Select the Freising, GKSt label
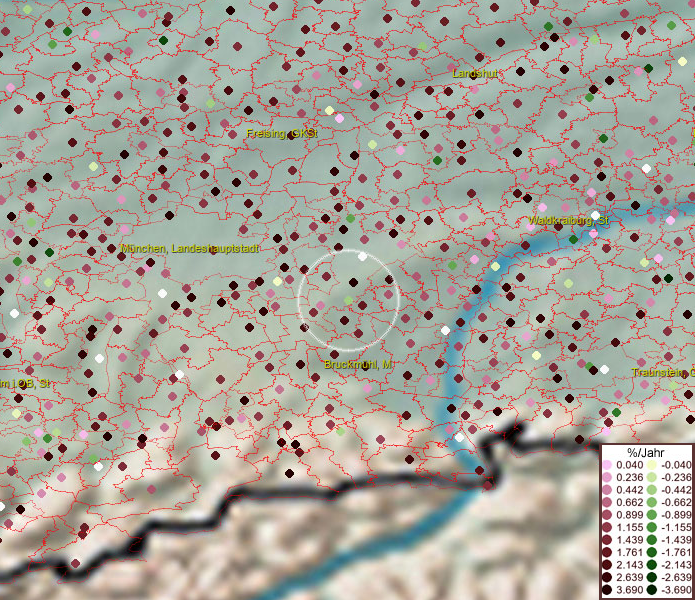Screen dimensions: 695x600 pyautogui.click(x=281, y=133)
